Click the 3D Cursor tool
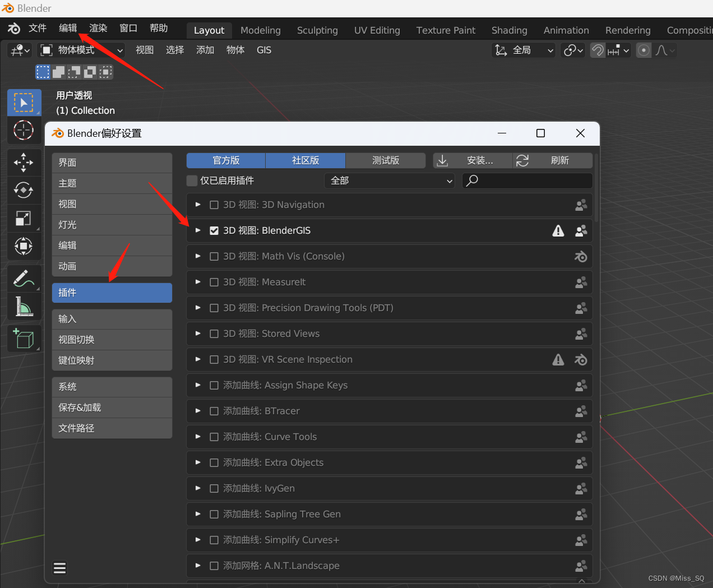Screen dimensions: 713x588 [24, 130]
